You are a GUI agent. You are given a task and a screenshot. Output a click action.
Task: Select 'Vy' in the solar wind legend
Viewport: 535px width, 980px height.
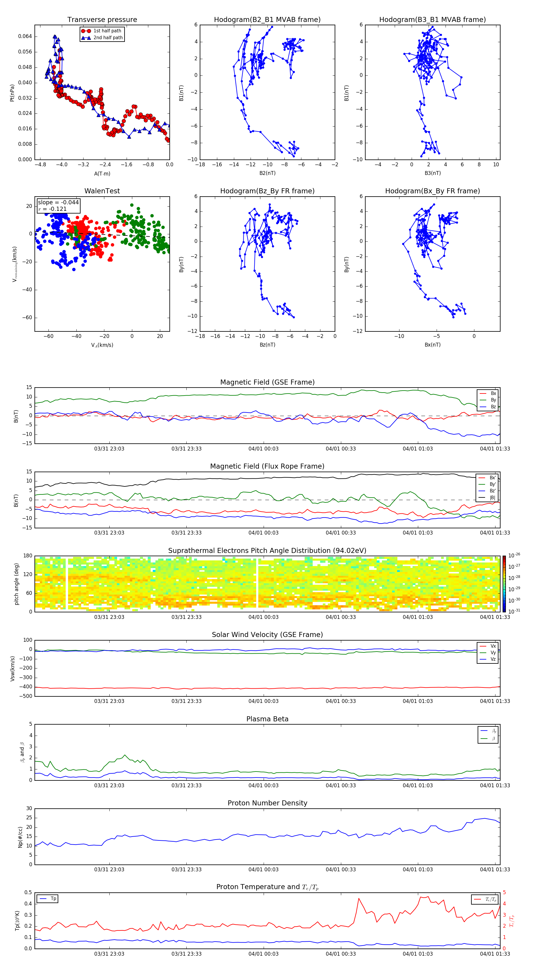pyautogui.click(x=488, y=652)
